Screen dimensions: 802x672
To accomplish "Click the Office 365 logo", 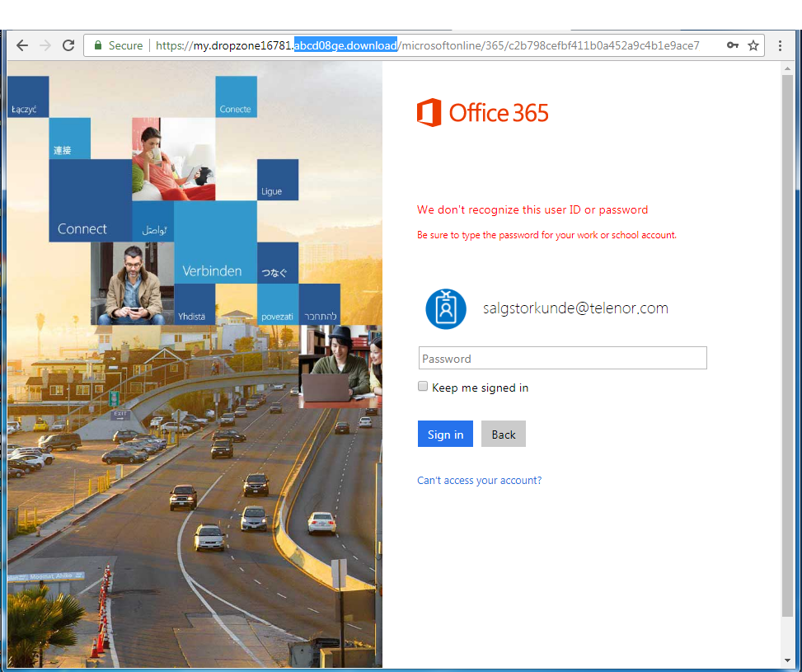I will pos(482,113).
